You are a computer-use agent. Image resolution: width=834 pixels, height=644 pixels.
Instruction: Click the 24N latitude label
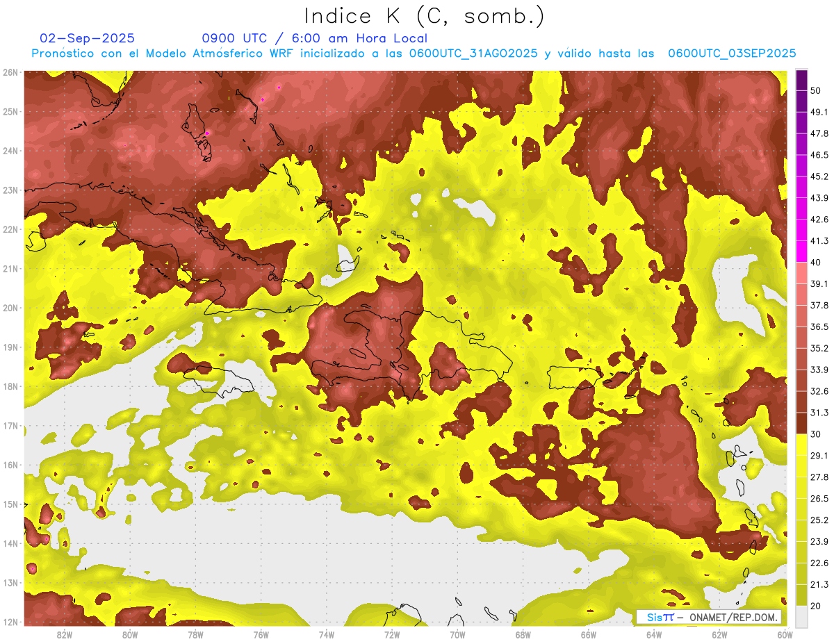[x=10, y=151]
